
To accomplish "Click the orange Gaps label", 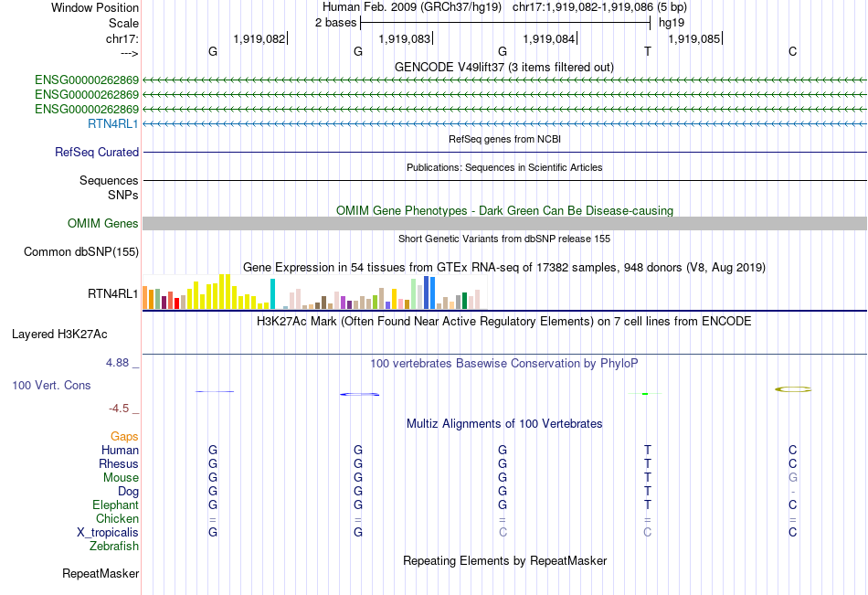I will click(124, 437).
